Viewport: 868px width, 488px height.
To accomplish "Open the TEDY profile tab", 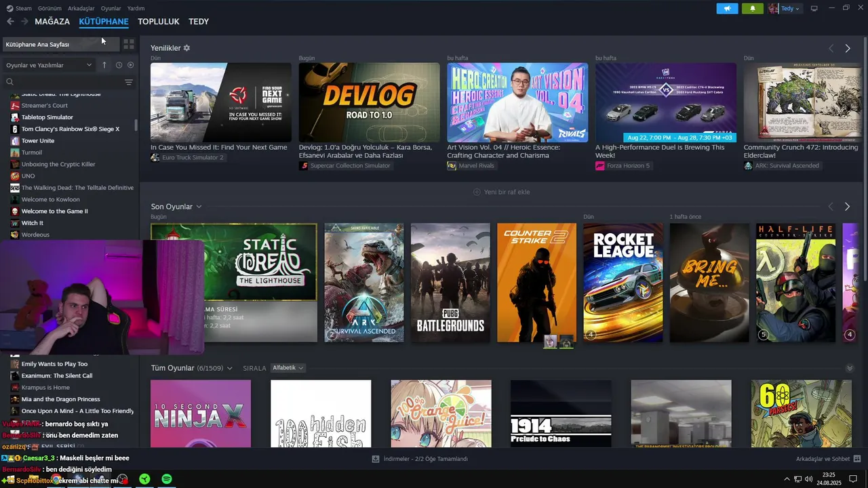I will pyautogui.click(x=199, y=22).
